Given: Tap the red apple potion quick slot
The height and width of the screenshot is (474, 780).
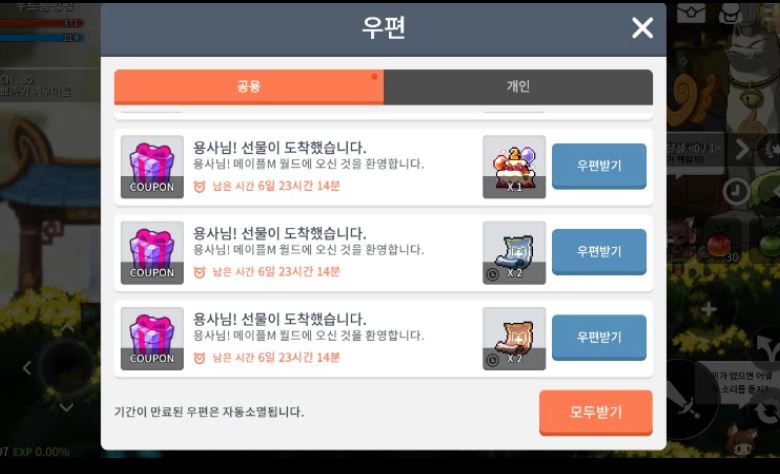Looking at the screenshot, I should 719,246.
